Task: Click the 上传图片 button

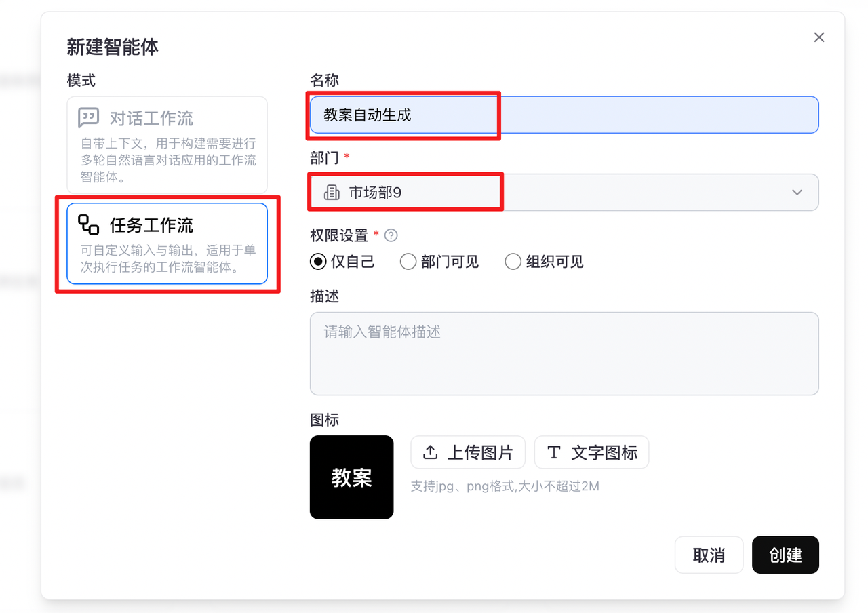Action: [x=468, y=452]
